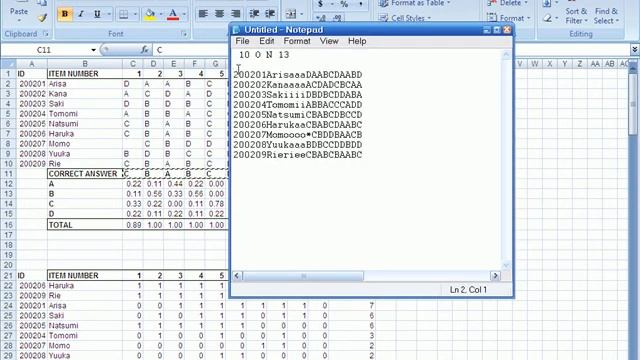Click Notepad horizontal scrollbar thumb
640x360 pixels.
(x=303, y=276)
